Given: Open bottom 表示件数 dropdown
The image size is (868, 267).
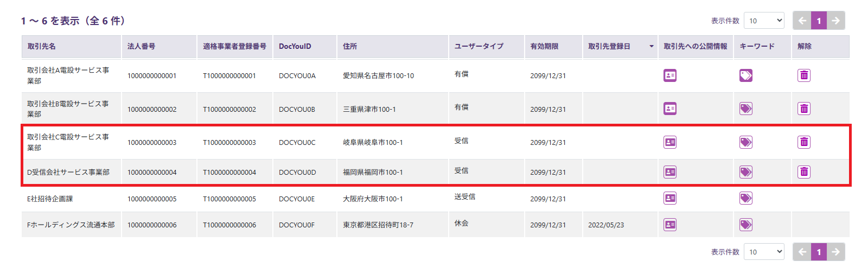Looking at the screenshot, I should pyautogui.click(x=764, y=252).
